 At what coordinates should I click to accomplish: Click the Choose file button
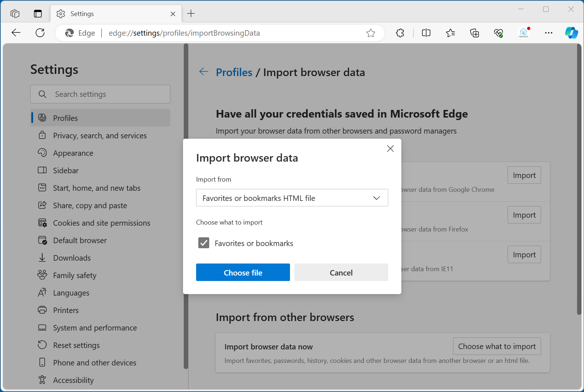pos(243,272)
